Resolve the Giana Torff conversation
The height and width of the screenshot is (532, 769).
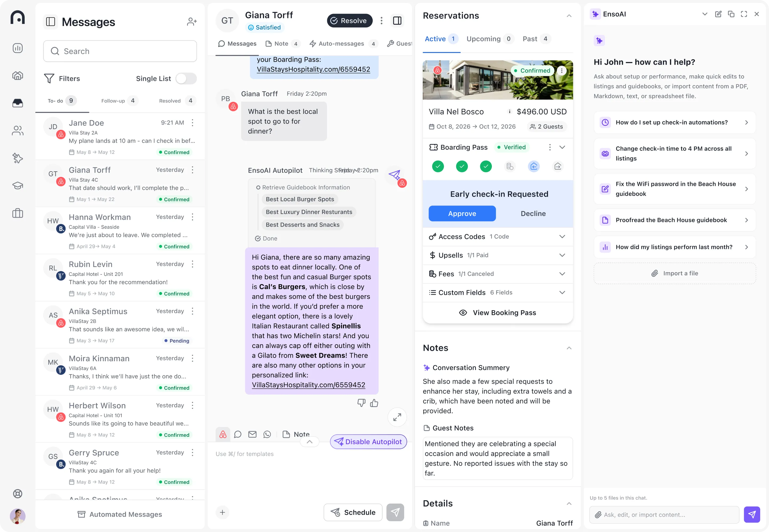coord(349,21)
